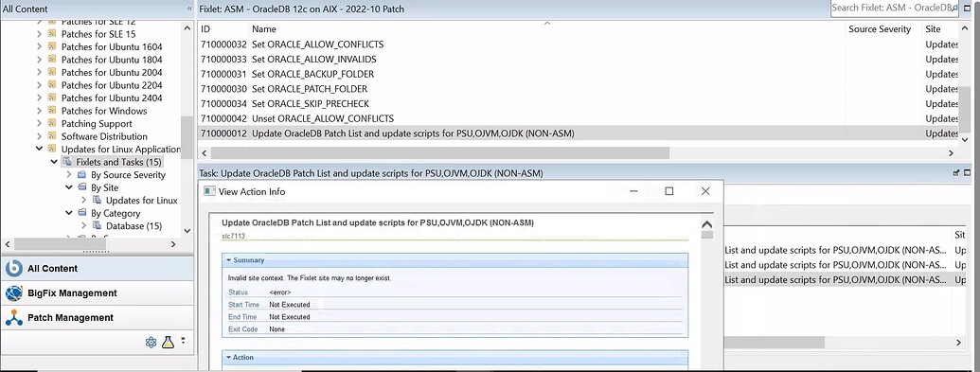Click the site icon beside Patches for SLE 15
980x372 pixels.
52,34
